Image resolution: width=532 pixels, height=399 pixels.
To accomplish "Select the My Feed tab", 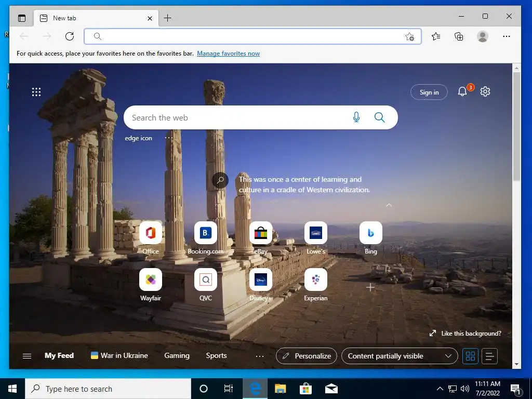I will click(x=59, y=355).
